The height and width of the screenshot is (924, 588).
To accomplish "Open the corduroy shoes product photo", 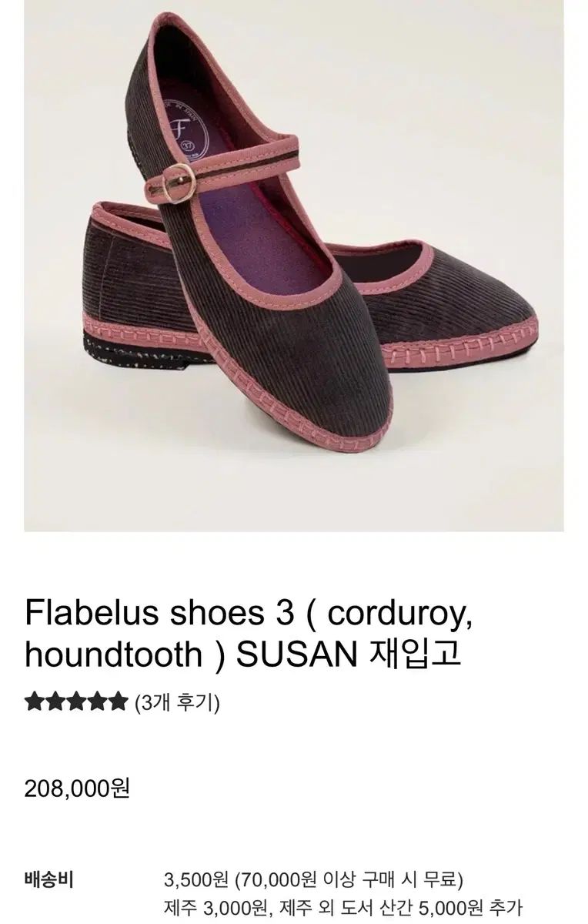I will 294,266.
